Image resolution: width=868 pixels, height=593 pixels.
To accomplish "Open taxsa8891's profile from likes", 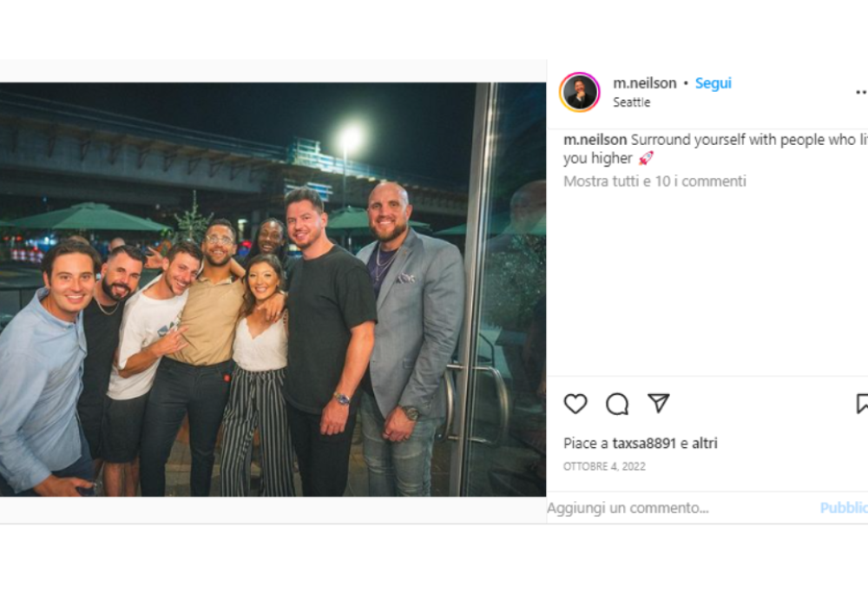I will pyautogui.click(x=644, y=444).
